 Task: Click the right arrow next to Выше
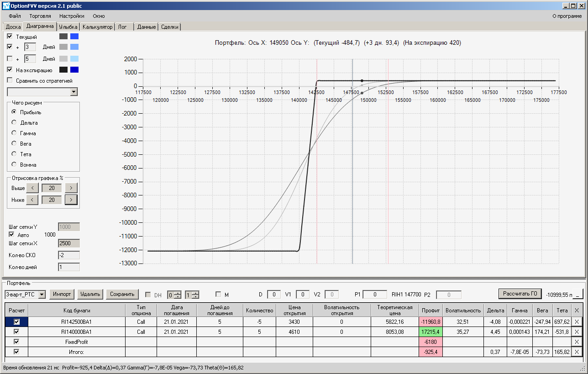pyautogui.click(x=71, y=188)
